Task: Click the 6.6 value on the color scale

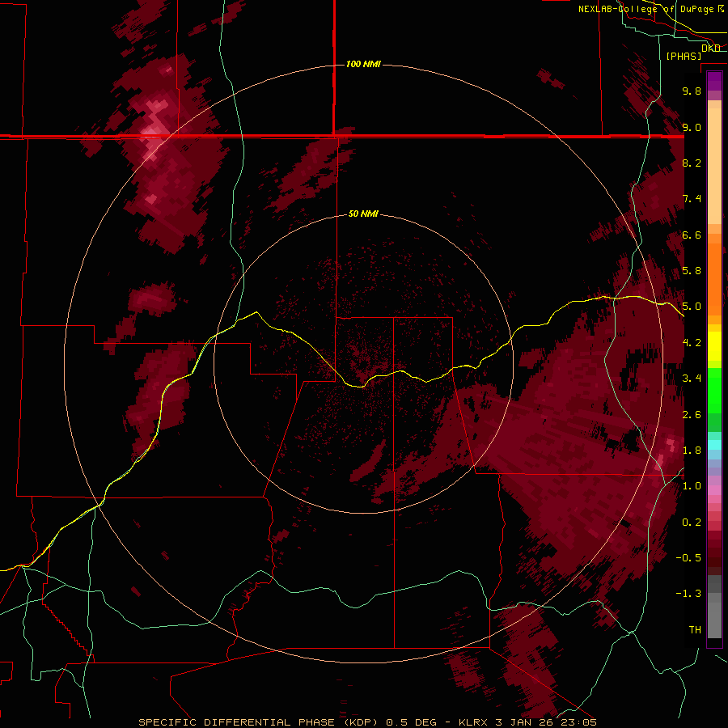Action: click(692, 235)
